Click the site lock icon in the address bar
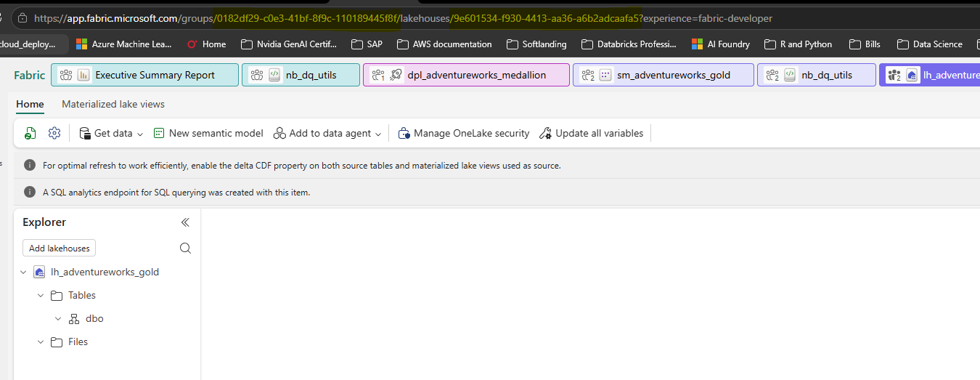This screenshot has width=980, height=380. 22,18
